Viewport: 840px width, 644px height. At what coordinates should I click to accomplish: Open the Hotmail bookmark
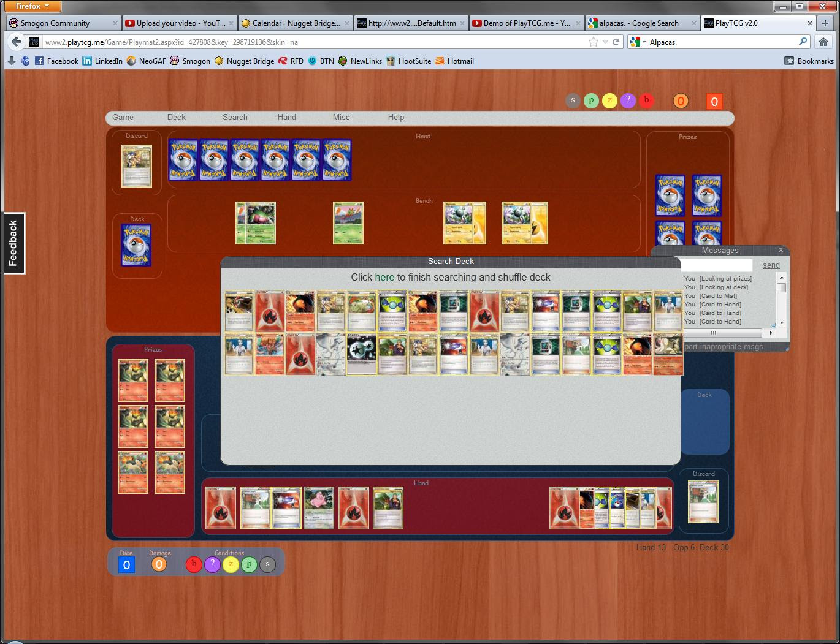454,61
